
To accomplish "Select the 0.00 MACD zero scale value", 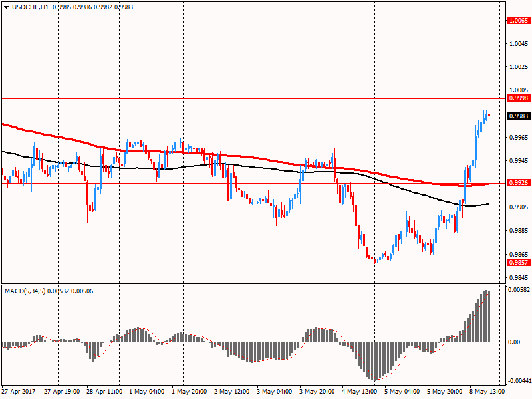I will click(514, 342).
